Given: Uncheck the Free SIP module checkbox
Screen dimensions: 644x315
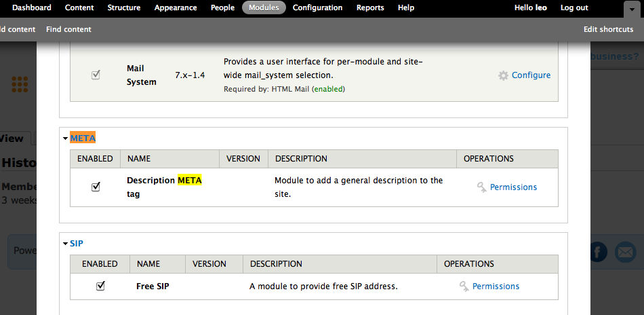Looking at the screenshot, I should click(100, 286).
